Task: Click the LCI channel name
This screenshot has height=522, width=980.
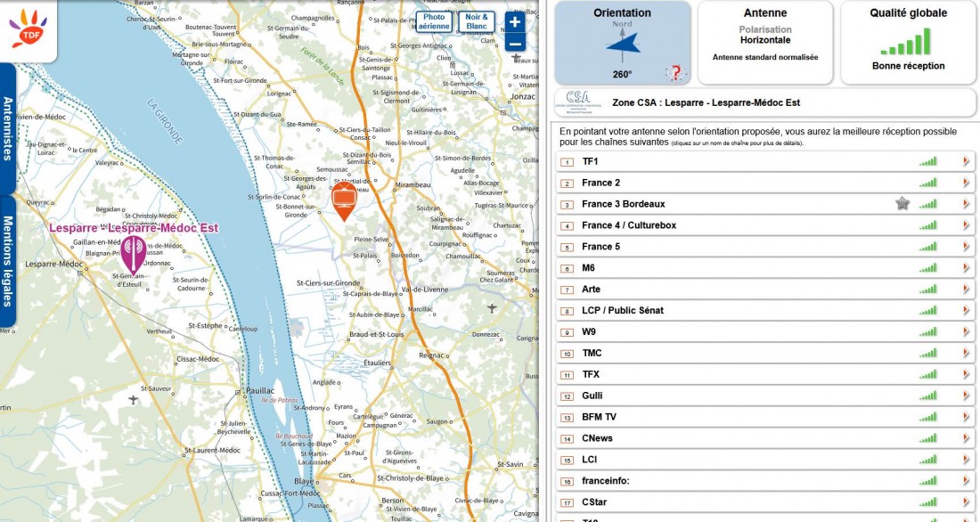Action: click(x=590, y=459)
